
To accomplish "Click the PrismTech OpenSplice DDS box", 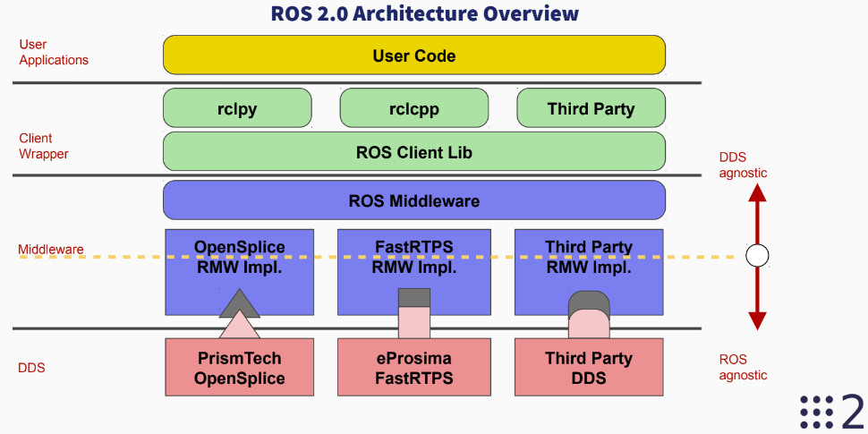I will 240,367.
